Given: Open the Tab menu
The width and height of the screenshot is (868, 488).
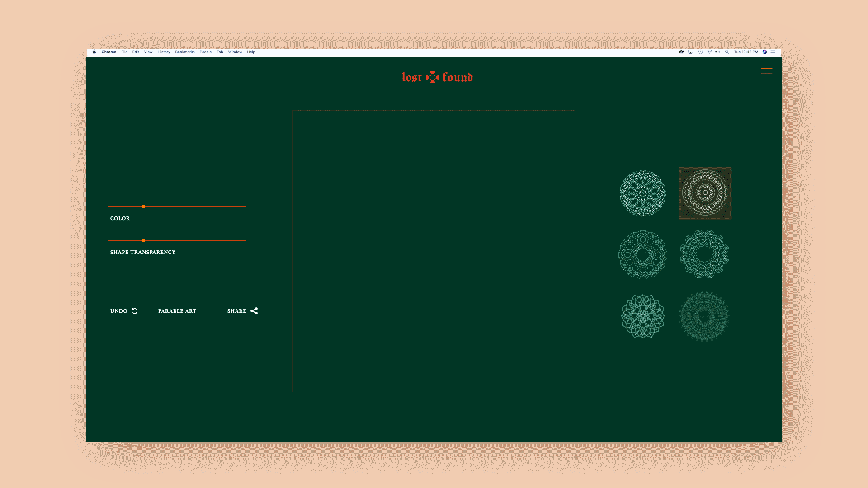Looking at the screenshot, I should tap(220, 52).
